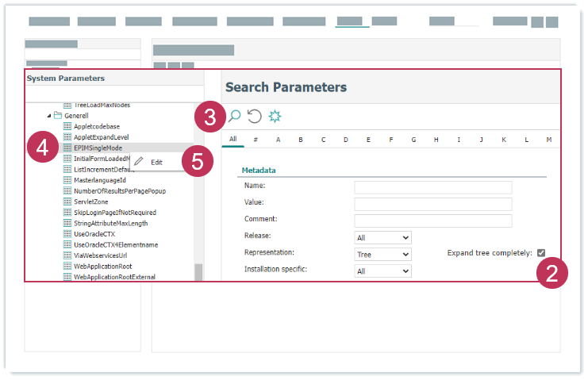
Task: Choose Edit from the context menu
Action: [157, 162]
